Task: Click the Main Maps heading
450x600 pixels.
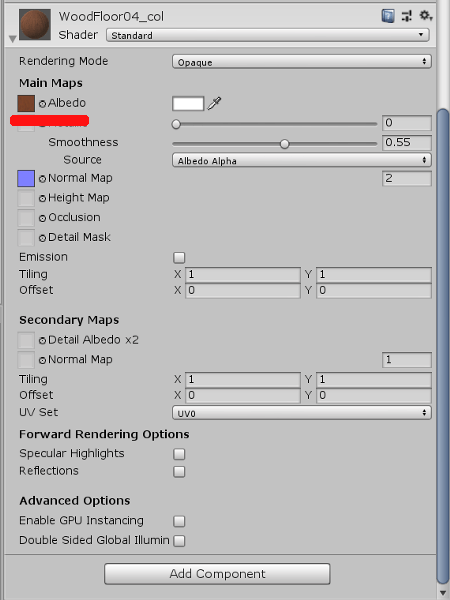Action: coord(51,83)
